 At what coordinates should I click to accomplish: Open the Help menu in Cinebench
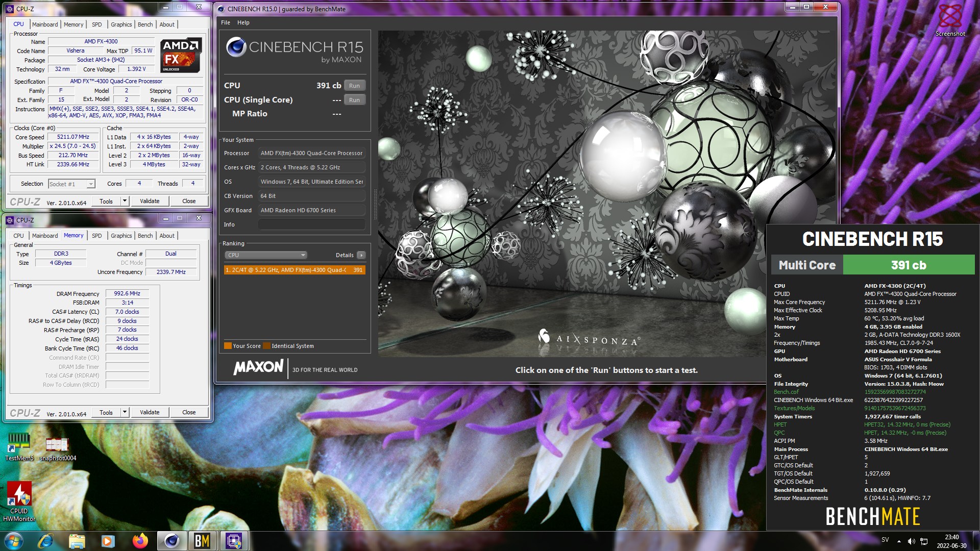[x=243, y=22]
